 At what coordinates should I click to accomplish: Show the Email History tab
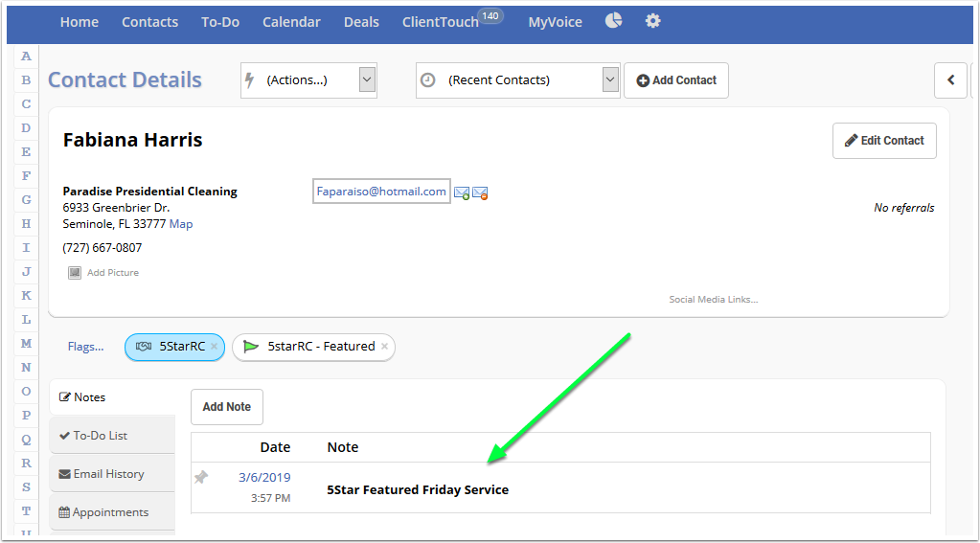(102, 474)
